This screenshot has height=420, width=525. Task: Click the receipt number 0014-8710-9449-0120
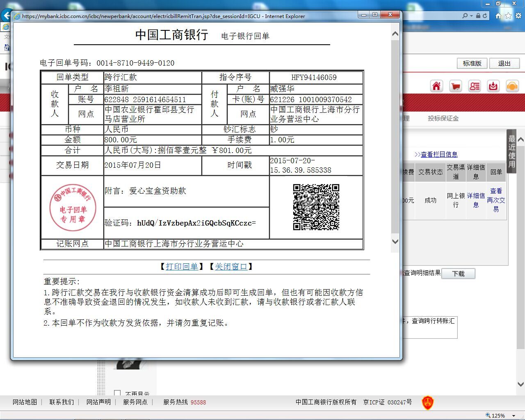click(135, 63)
